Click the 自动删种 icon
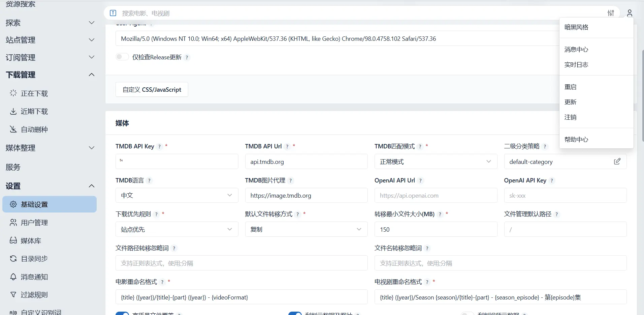 point(13,129)
